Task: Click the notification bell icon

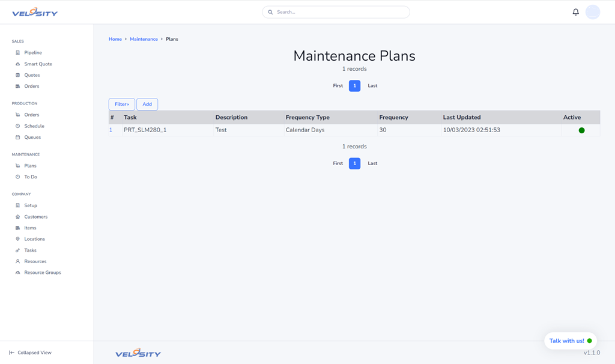Action: point(575,12)
